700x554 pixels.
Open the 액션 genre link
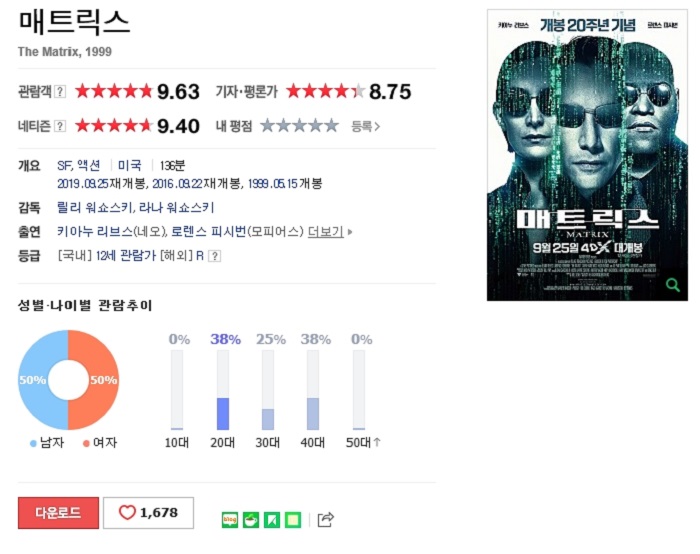coord(88,166)
